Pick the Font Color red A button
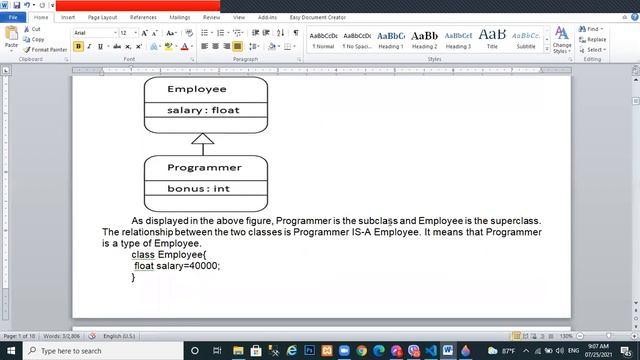 (184, 47)
